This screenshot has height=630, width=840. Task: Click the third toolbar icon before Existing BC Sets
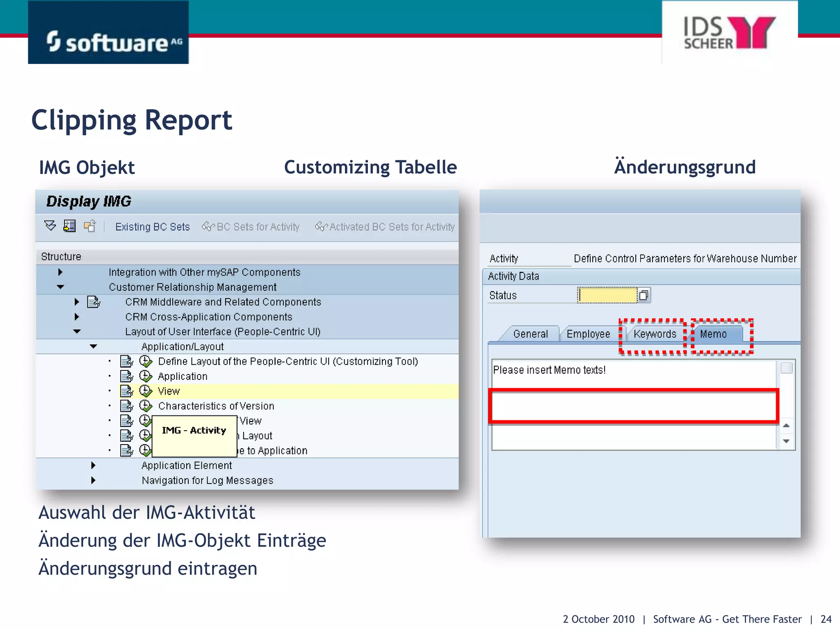tap(90, 226)
